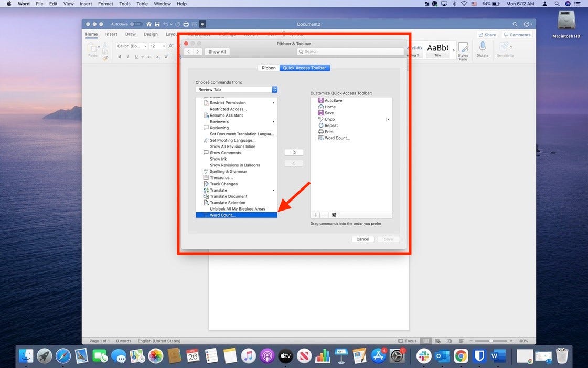Click the Subscript button
Image resolution: width=588 pixels, height=368 pixels.
tap(158, 57)
